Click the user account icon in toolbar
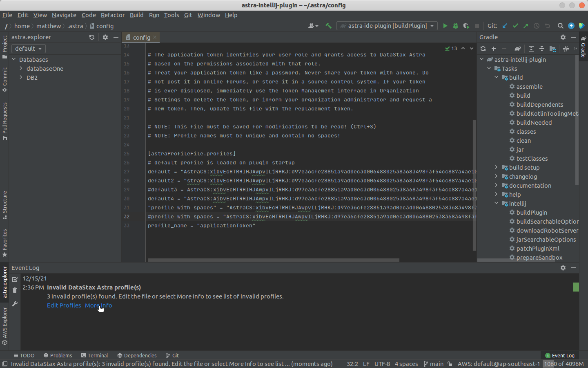588x368 pixels. [313, 26]
